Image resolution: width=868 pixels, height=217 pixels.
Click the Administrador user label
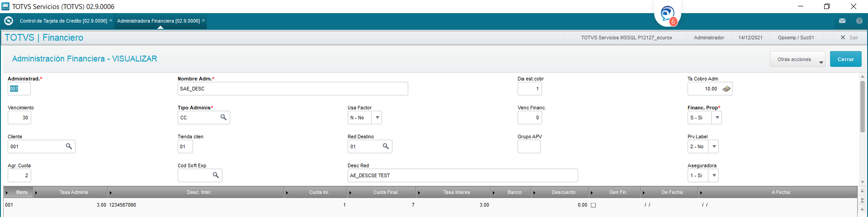coord(709,38)
